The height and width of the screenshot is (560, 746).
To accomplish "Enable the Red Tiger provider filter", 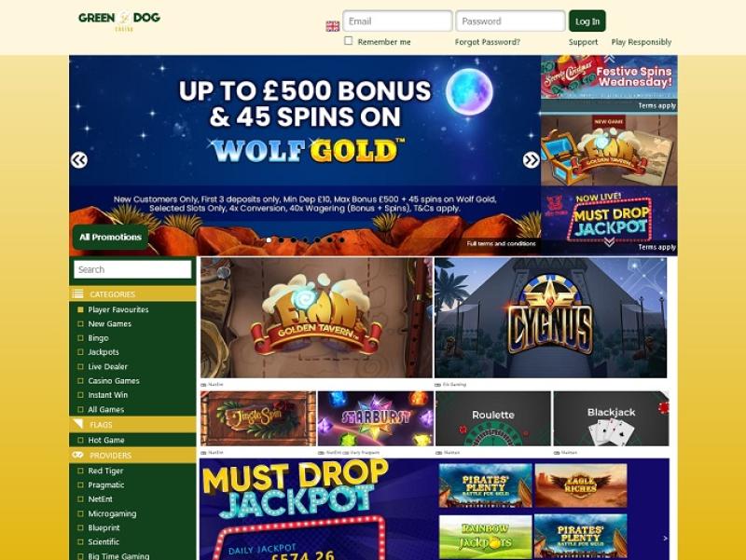I will point(80,471).
